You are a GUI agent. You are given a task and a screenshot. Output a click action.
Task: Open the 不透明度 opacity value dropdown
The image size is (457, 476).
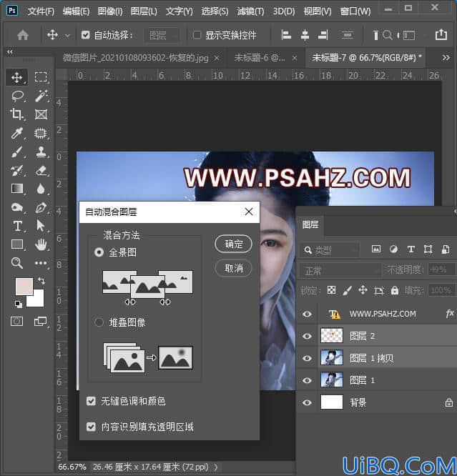tap(441, 269)
